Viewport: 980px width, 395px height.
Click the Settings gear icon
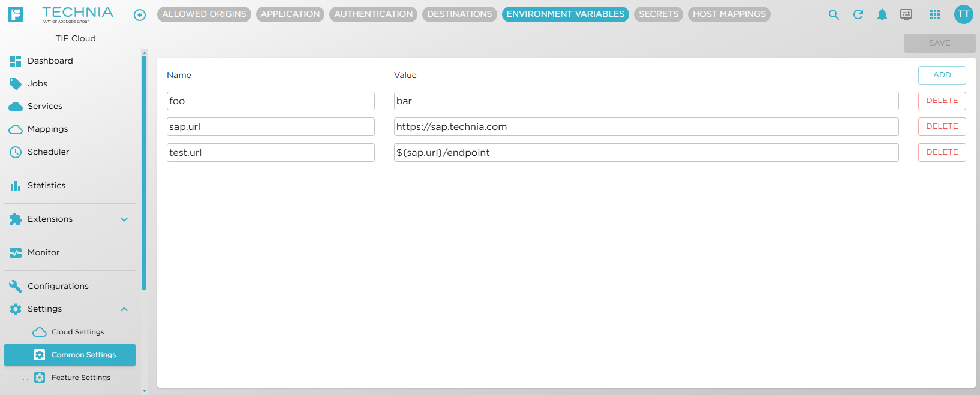[16, 309]
